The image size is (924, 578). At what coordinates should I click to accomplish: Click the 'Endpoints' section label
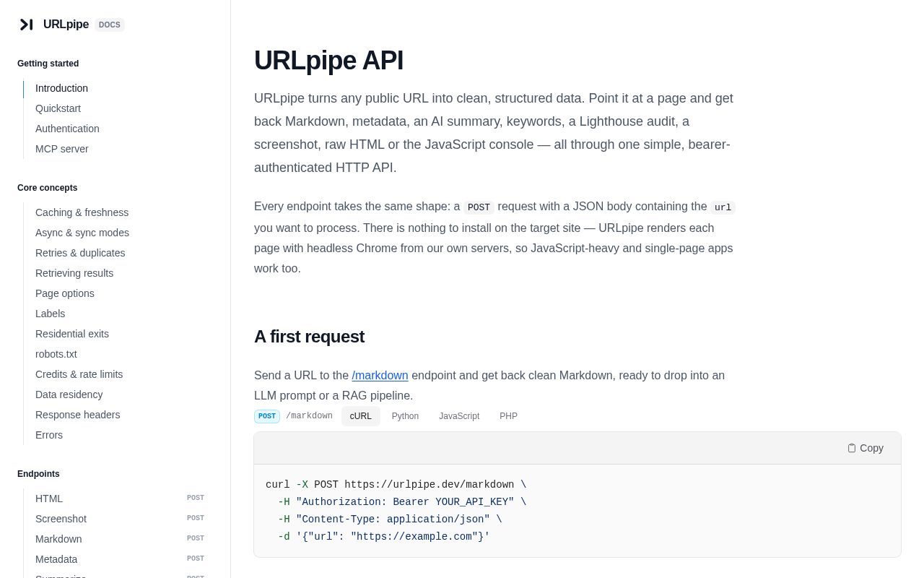[x=38, y=474]
